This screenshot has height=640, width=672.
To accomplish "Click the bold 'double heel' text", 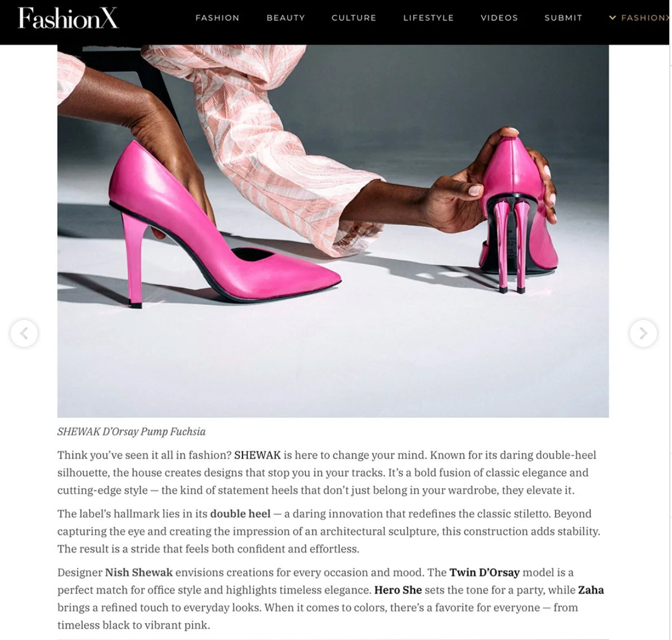I will (240, 514).
